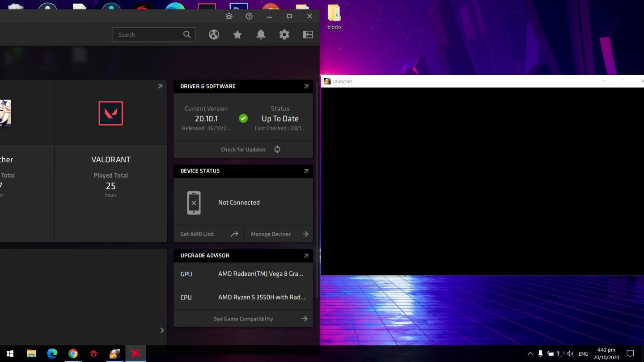This screenshot has height=362, width=644.
Task: Click AMD Radeon Software taskbar icon
Action: [x=136, y=354]
